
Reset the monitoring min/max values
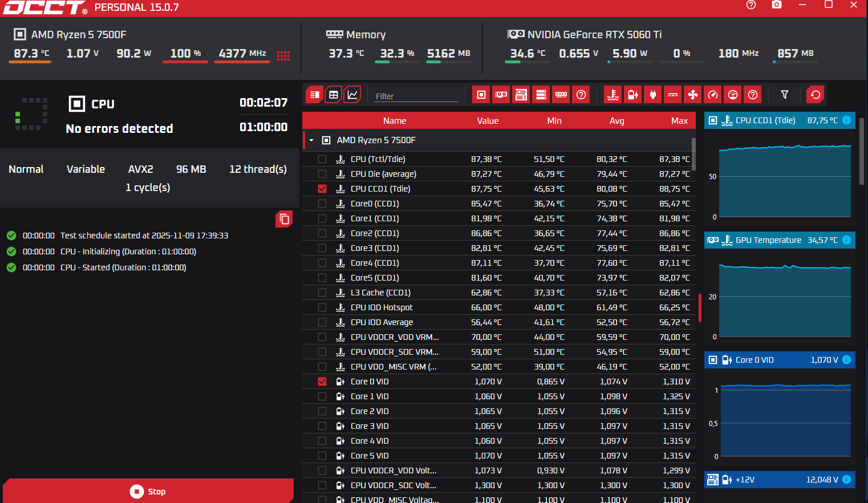click(816, 95)
